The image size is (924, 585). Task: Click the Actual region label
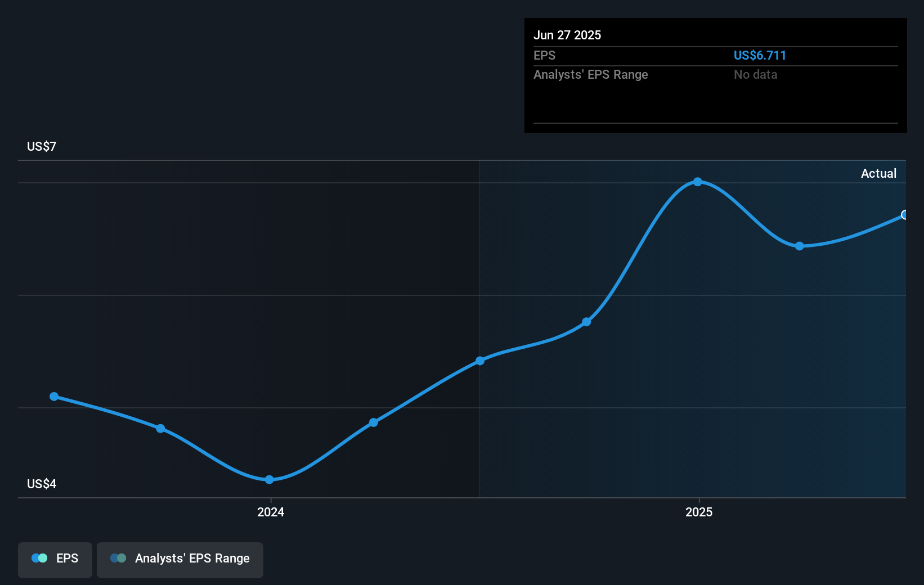pyautogui.click(x=878, y=173)
